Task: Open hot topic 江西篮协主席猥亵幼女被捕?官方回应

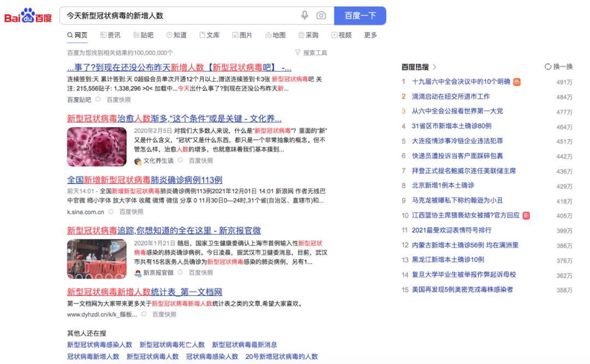Action: (x=465, y=216)
